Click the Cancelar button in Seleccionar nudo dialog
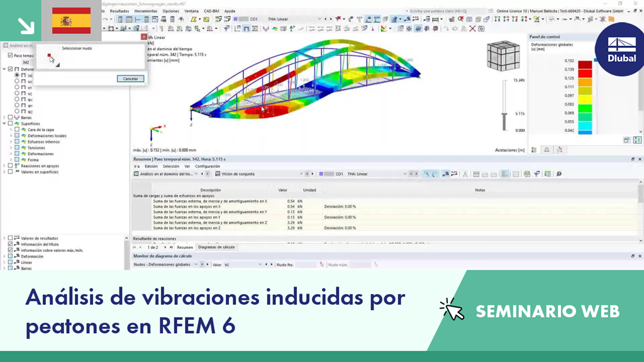Image resolution: width=644 pixels, height=362 pixels. (x=130, y=79)
